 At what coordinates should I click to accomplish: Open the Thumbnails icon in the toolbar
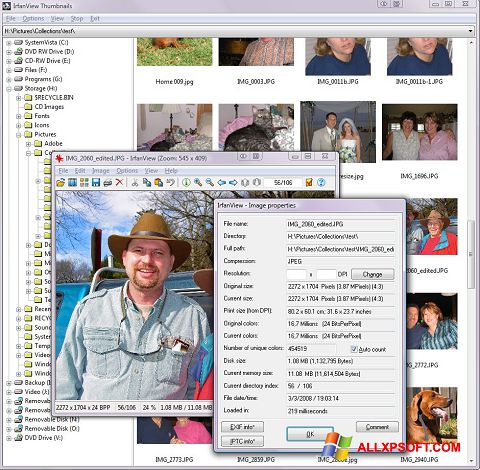pos(84,182)
